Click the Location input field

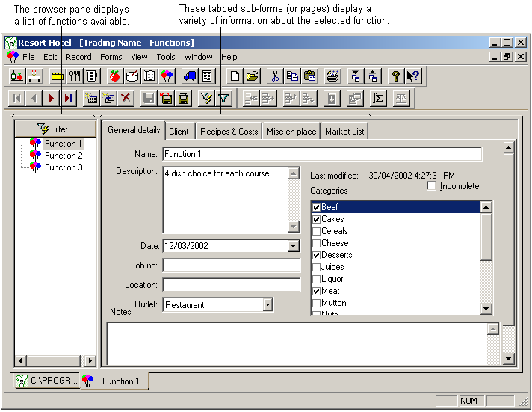pos(232,285)
